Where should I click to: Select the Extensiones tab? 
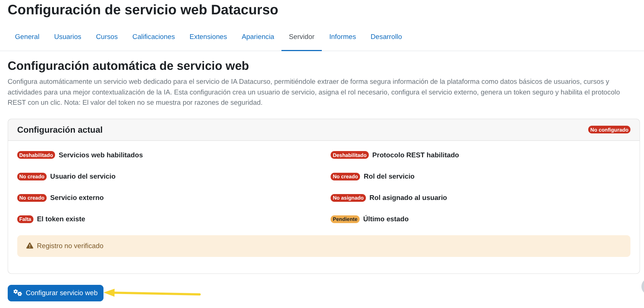[x=208, y=37]
